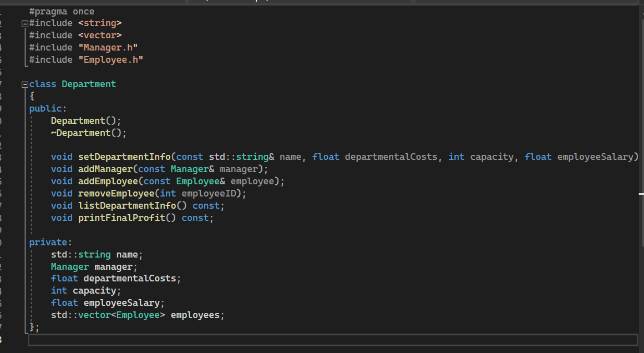This screenshot has height=353, width=644.
Task: Collapse the #include region fold marker
Action: [24, 23]
